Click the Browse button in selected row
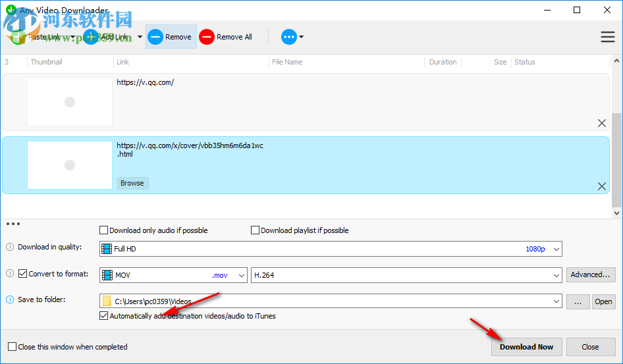623x364 pixels. 132,183
